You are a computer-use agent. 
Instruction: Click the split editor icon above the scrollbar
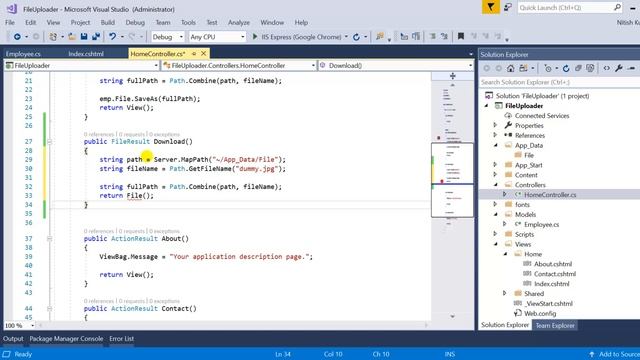point(453,76)
